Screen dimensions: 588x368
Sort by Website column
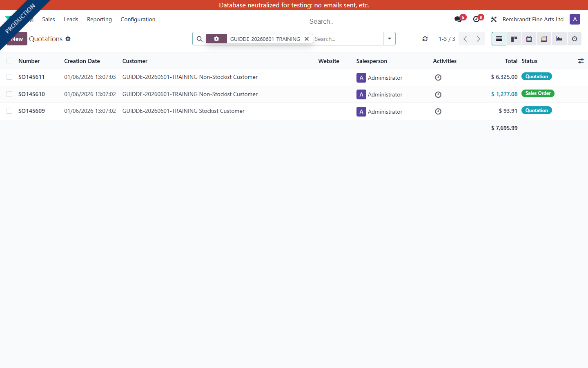point(329,61)
